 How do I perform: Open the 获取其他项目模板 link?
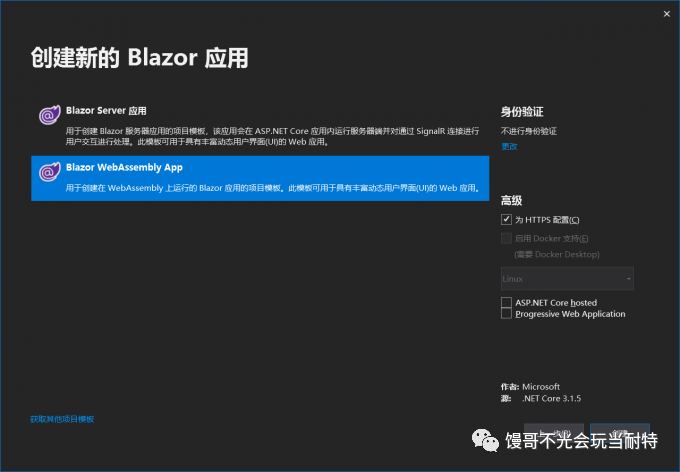pos(62,419)
